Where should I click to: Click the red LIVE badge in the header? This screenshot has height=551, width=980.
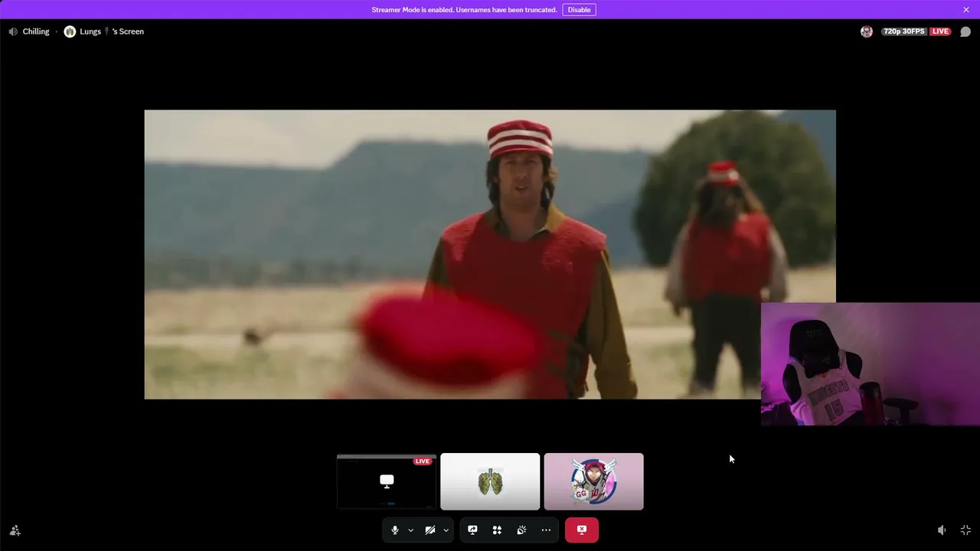[940, 31]
